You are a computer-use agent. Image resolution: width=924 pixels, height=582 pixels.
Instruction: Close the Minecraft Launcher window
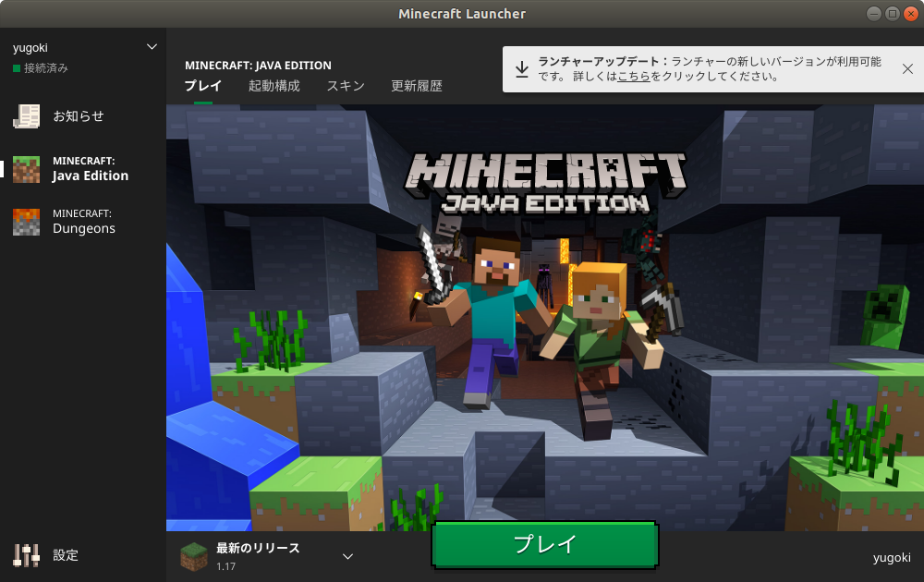coord(911,14)
